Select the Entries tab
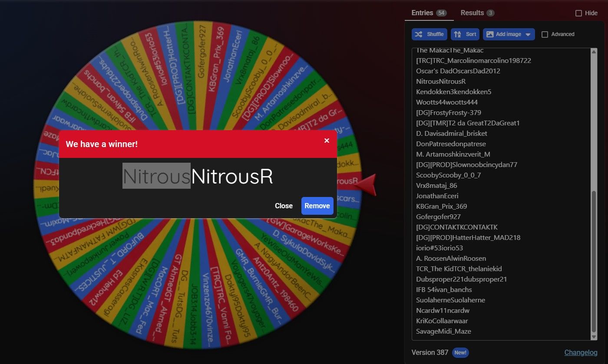 [429, 13]
